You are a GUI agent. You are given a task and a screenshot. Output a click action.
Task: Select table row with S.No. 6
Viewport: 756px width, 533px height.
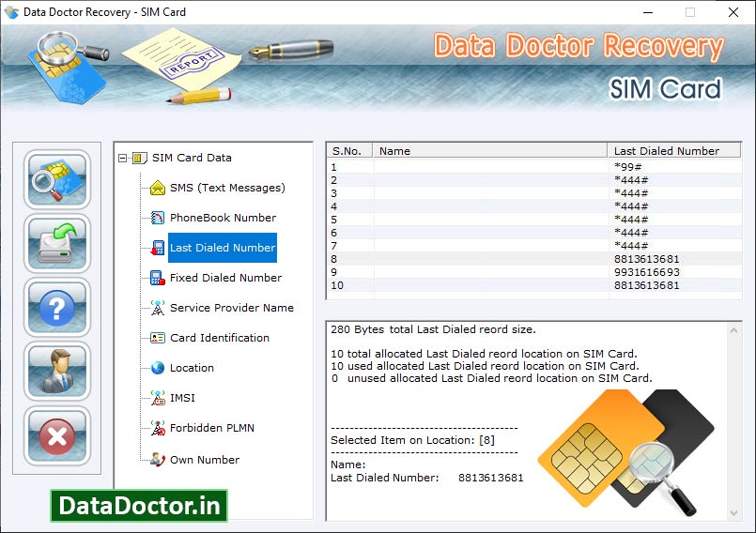click(534, 233)
